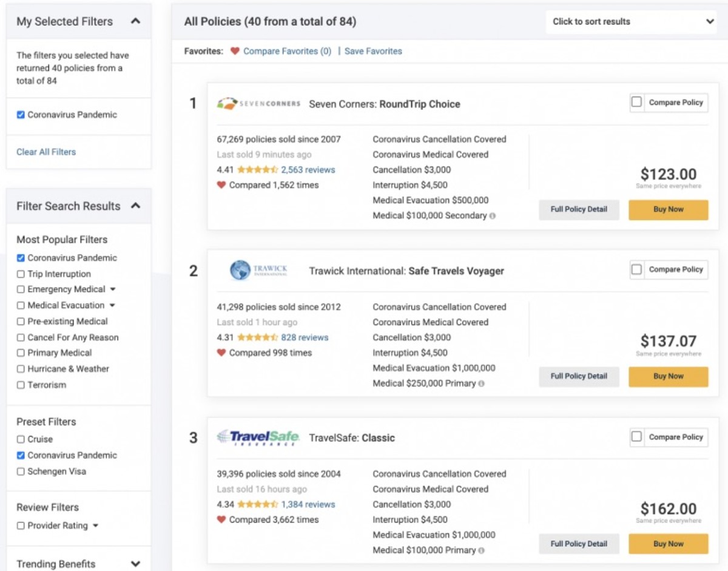Expand the Emergency Medical filter options arrow
This screenshot has width=728, height=571.
[113, 289]
